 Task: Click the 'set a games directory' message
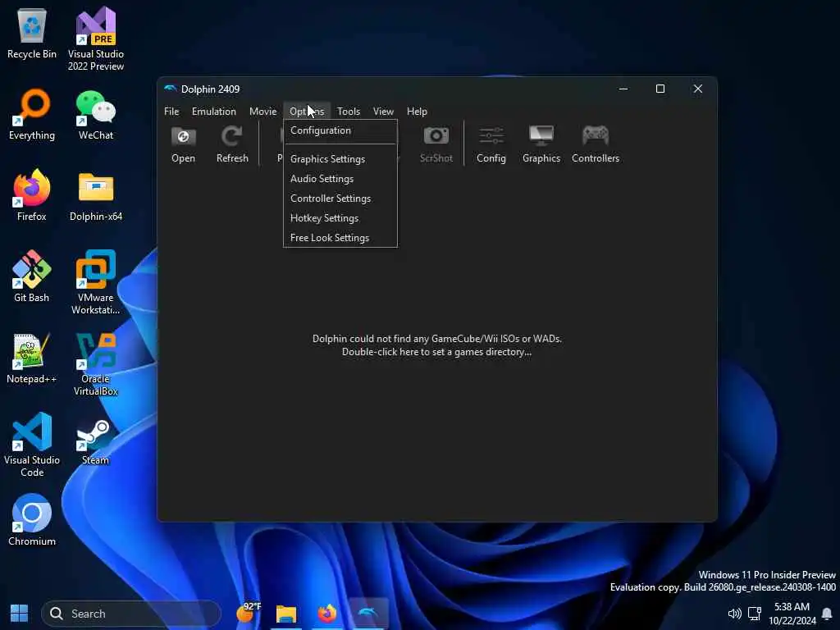pos(436,345)
